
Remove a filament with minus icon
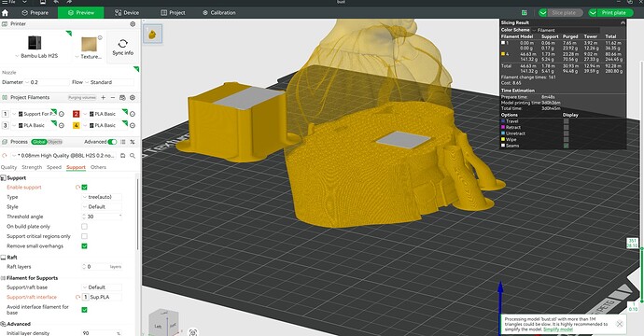click(113, 98)
